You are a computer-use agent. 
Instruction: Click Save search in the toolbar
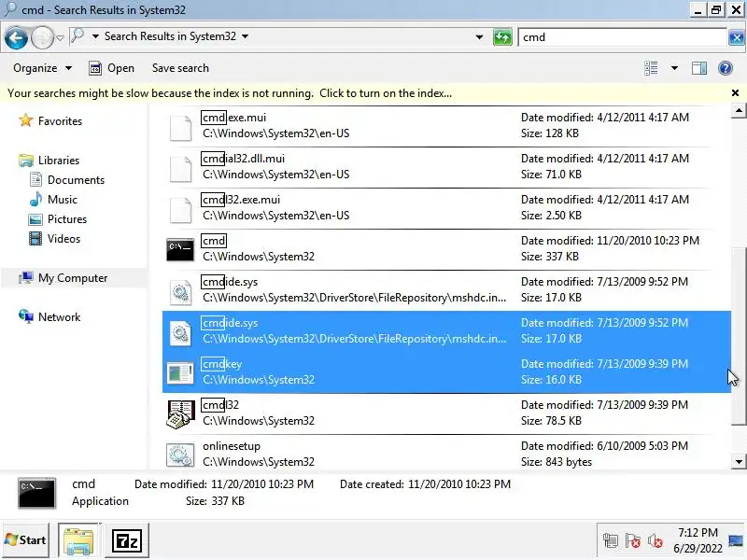click(180, 68)
